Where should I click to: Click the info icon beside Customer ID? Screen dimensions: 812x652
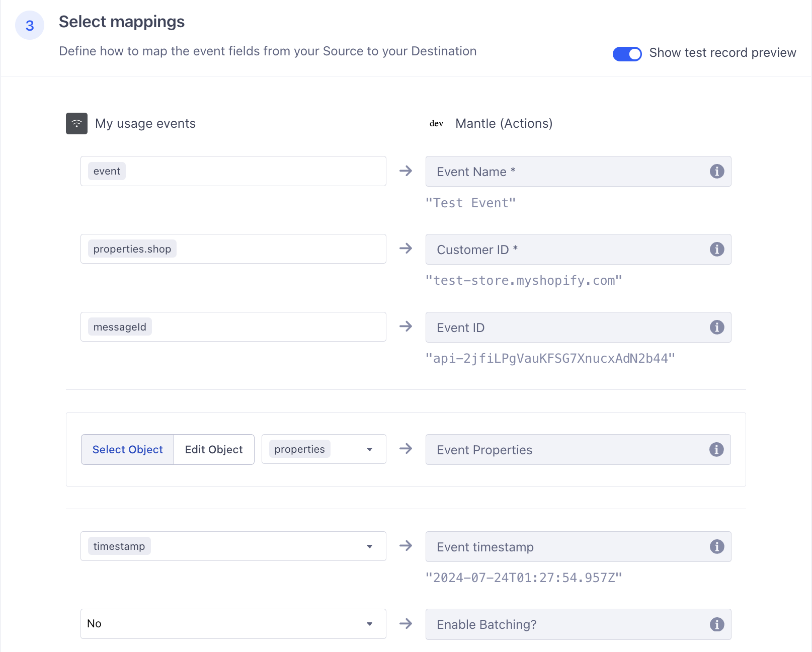point(716,249)
